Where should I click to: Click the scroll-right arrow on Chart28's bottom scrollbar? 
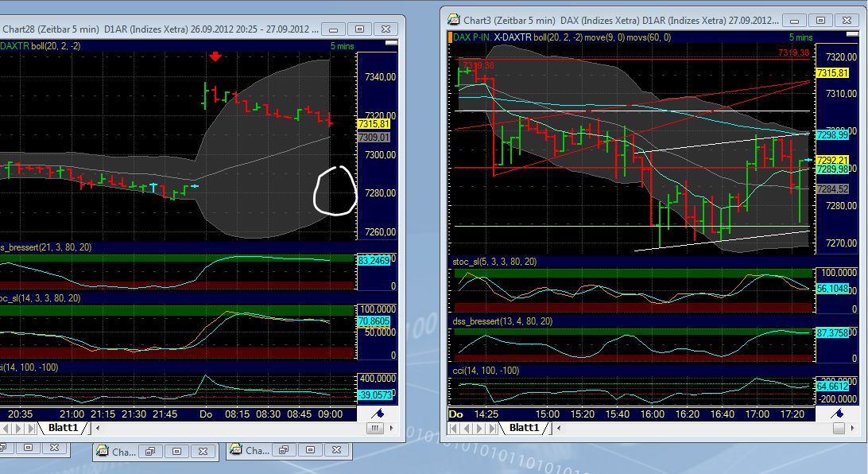(390, 428)
